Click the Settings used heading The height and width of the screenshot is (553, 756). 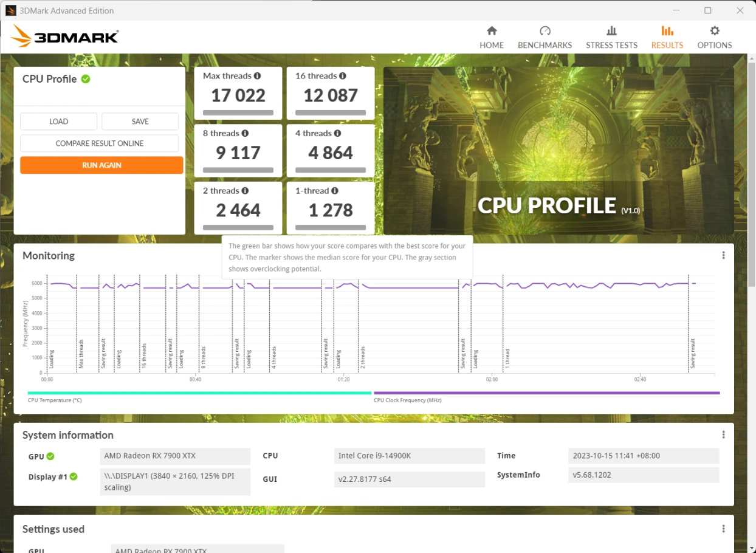(x=53, y=529)
